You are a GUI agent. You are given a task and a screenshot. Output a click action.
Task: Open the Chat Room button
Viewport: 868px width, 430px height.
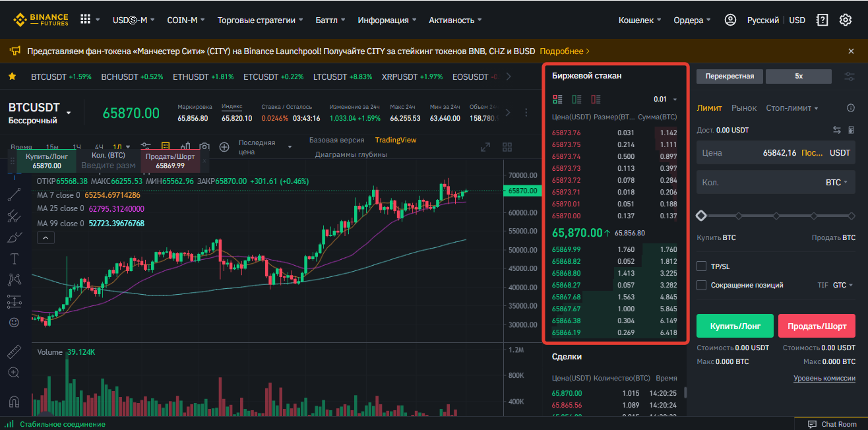[832, 424]
